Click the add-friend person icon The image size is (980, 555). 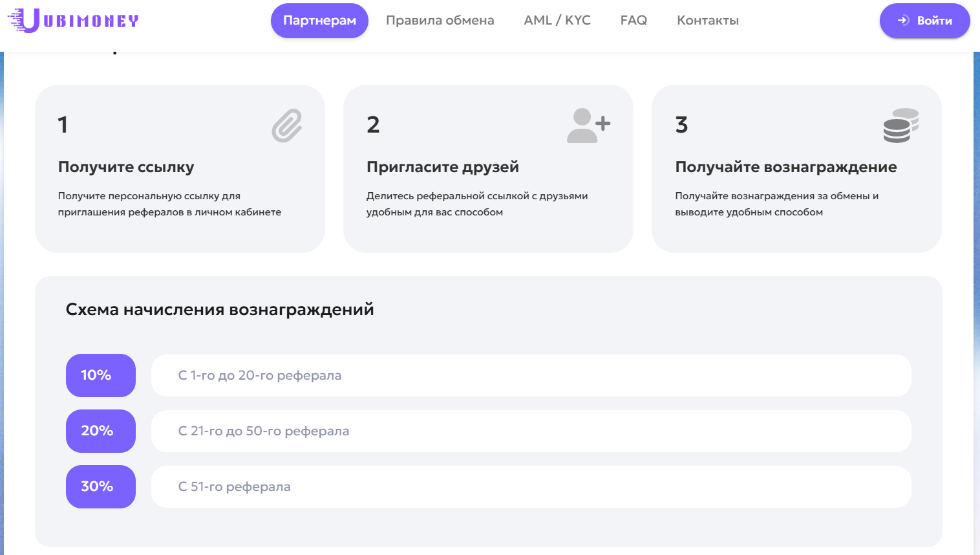point(589,125)
